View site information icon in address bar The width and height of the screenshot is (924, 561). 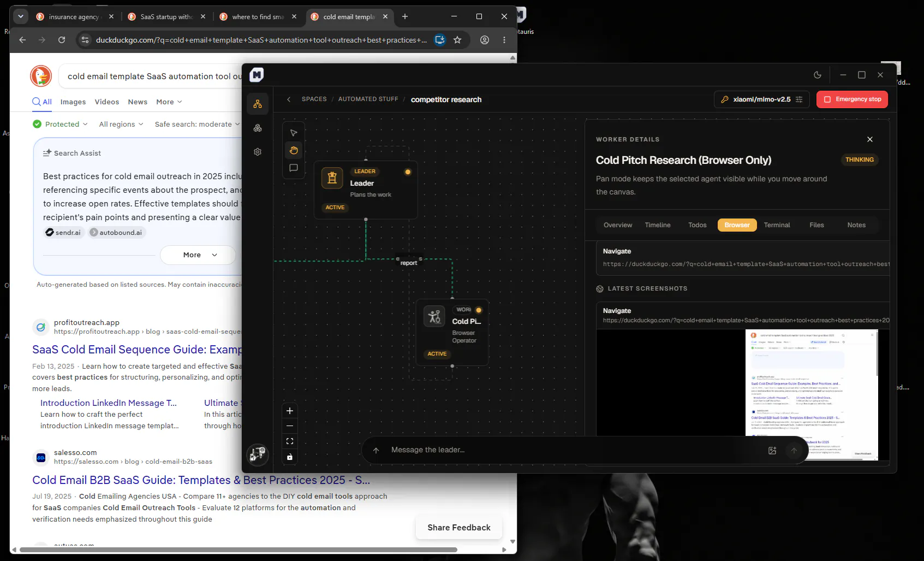point(85,40)
